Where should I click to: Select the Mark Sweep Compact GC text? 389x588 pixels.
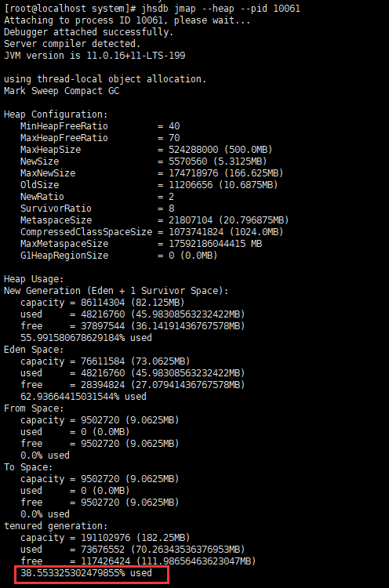pos(61,91)
